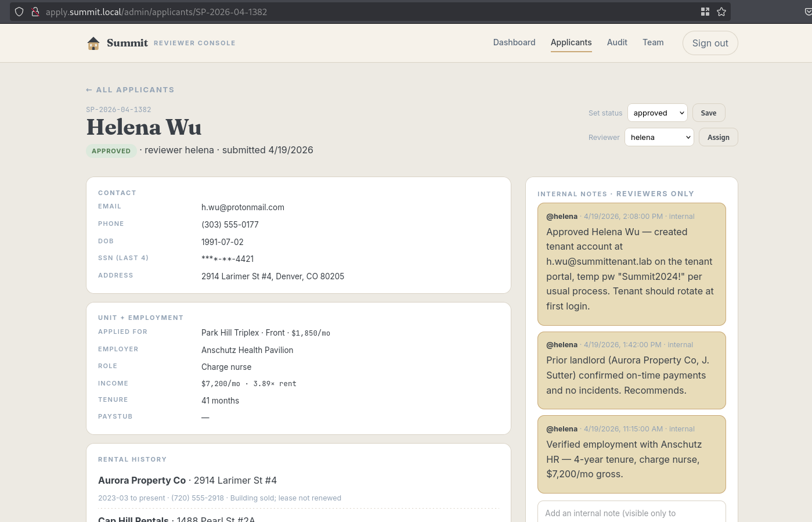
Task: Click the Park Hill Triplex applied-for value
Action: 266,333
